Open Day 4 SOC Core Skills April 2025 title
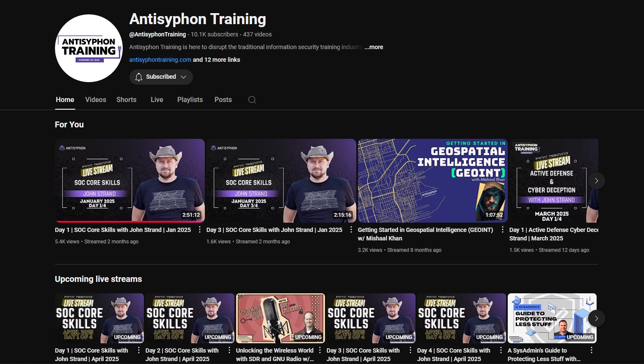 tap(454, 355)
